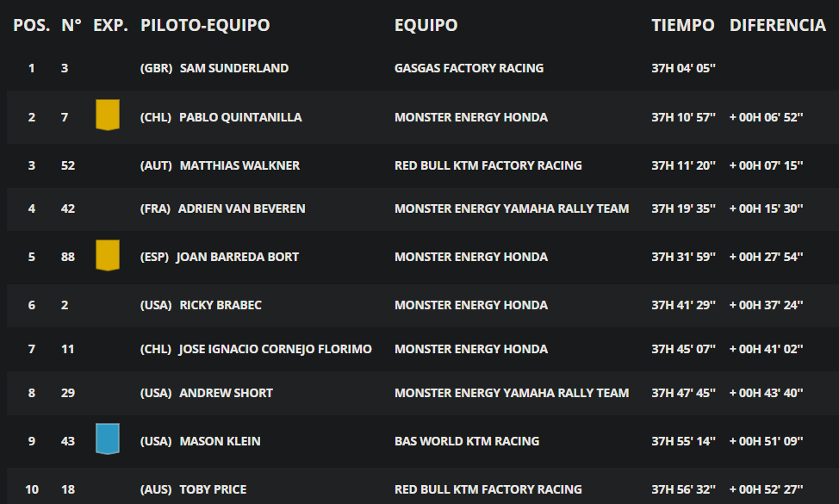Click Ricky Brabec's rider name
The image size is (839, 504).
click(221, 305)
